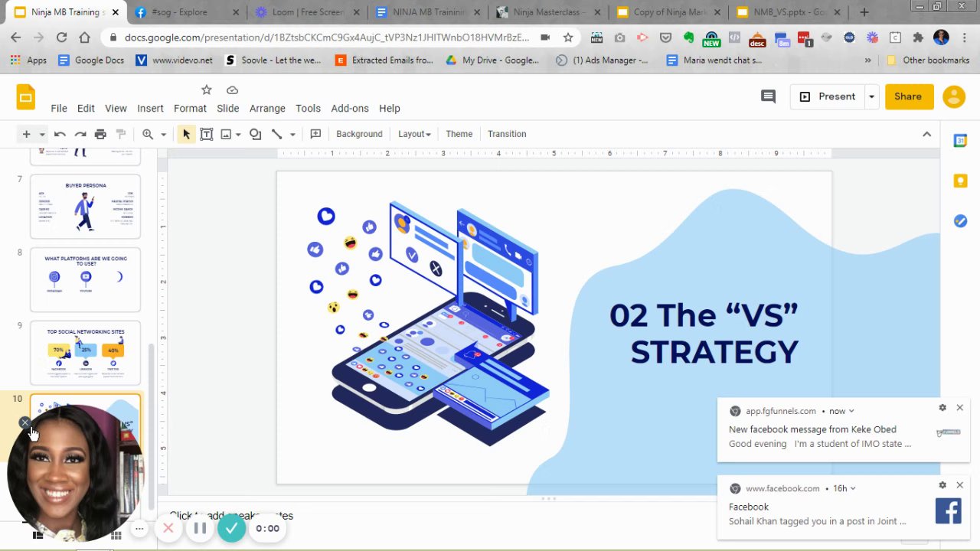
Task: Collapse the menus with the up chevron
Action: 926,134
